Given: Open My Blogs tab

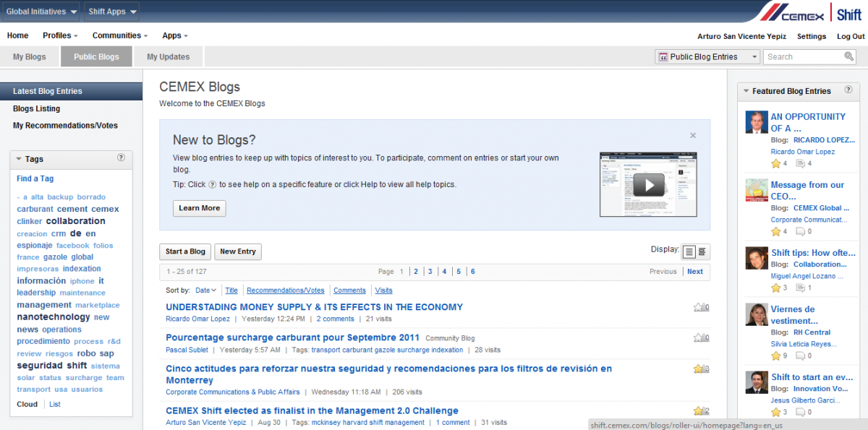Looking at the screenshot, I should (x=30, y=56).
